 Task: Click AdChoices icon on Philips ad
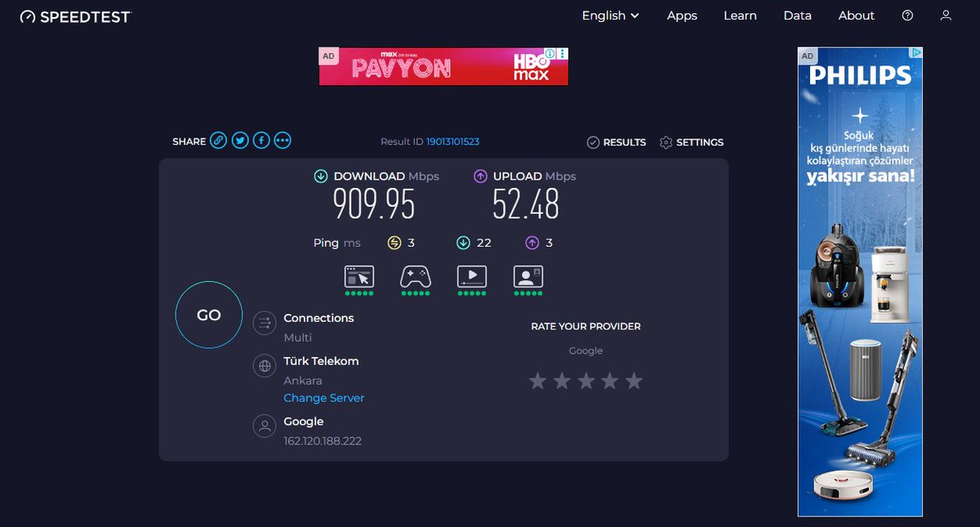tap(916, 54)
